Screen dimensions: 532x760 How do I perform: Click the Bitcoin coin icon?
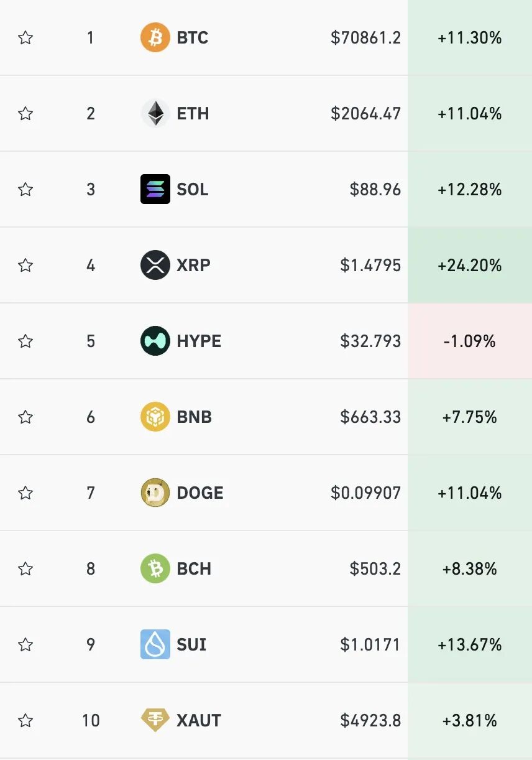tap(155, 38)
